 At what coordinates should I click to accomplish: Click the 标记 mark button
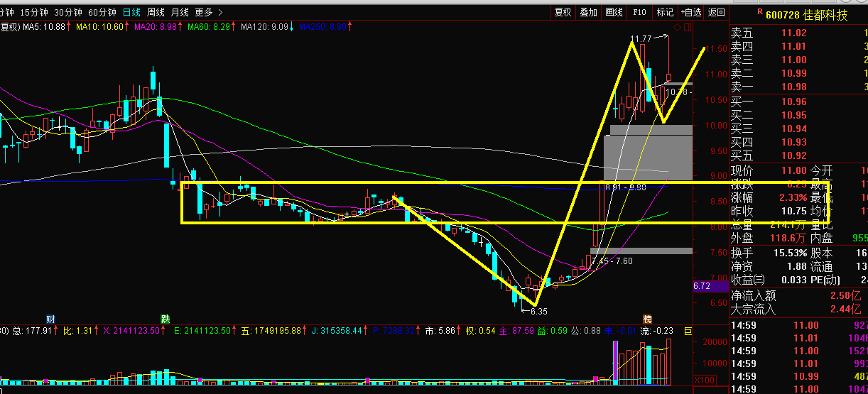click(665, 12)
